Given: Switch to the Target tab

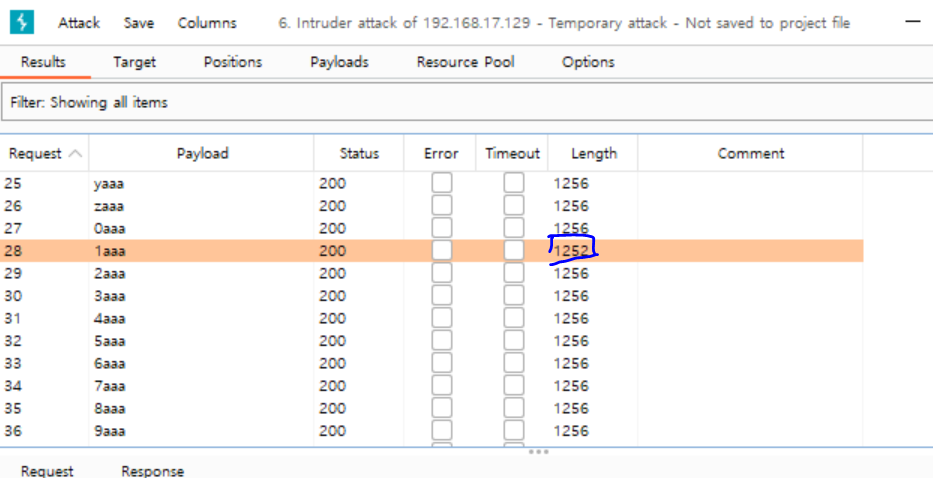Looking at the screenshot, I should [x=134, y=62].
